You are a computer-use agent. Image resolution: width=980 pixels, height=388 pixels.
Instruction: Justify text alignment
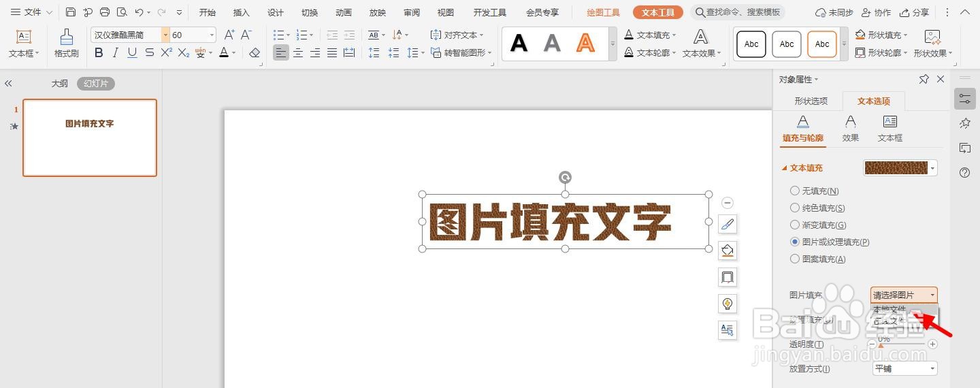(332, 52)
